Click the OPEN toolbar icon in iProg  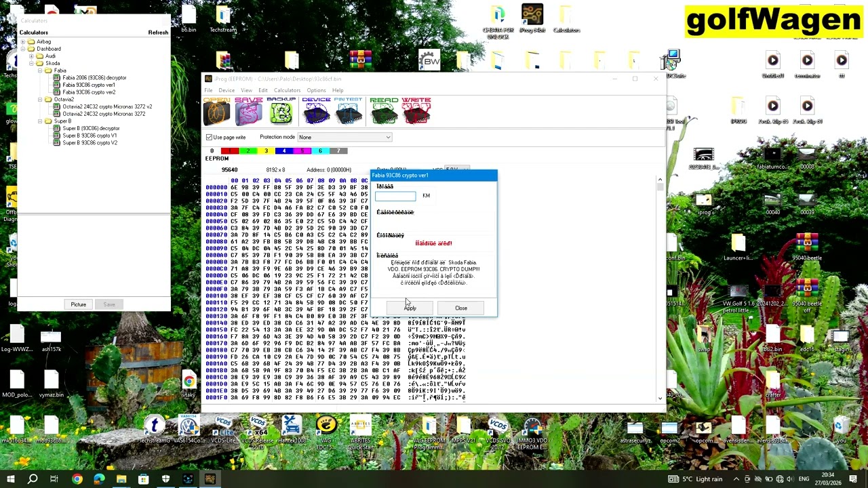coord(217,111)
